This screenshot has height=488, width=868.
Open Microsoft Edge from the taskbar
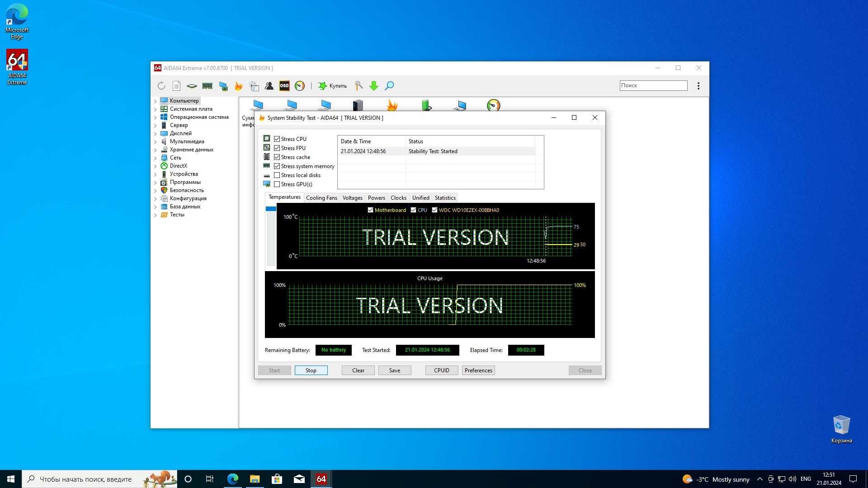pos(233,479)
